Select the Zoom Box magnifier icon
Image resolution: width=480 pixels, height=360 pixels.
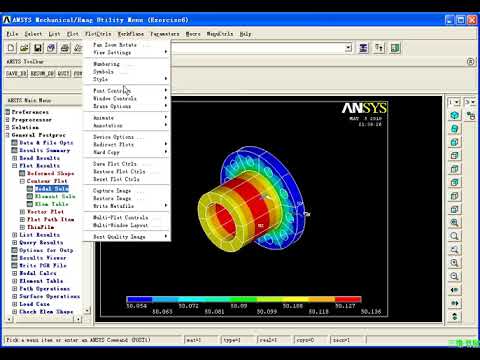[x=454, y=236]
